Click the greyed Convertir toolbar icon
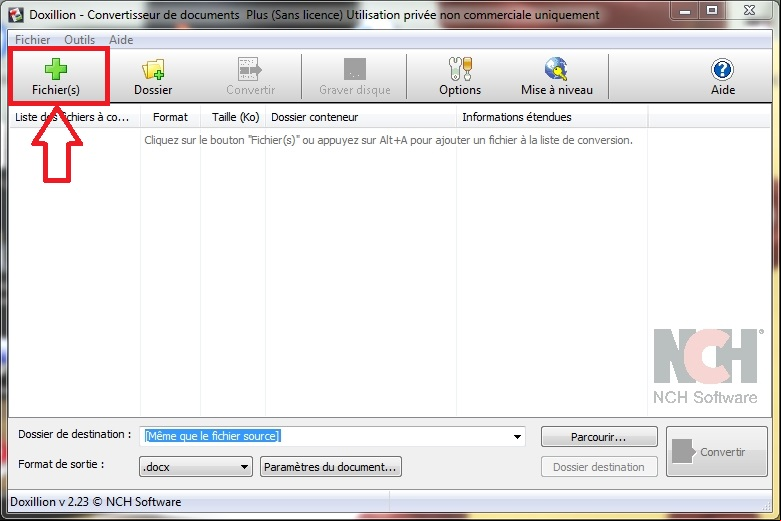Viewport: 781px width, 521px height. tap(251, 76)
